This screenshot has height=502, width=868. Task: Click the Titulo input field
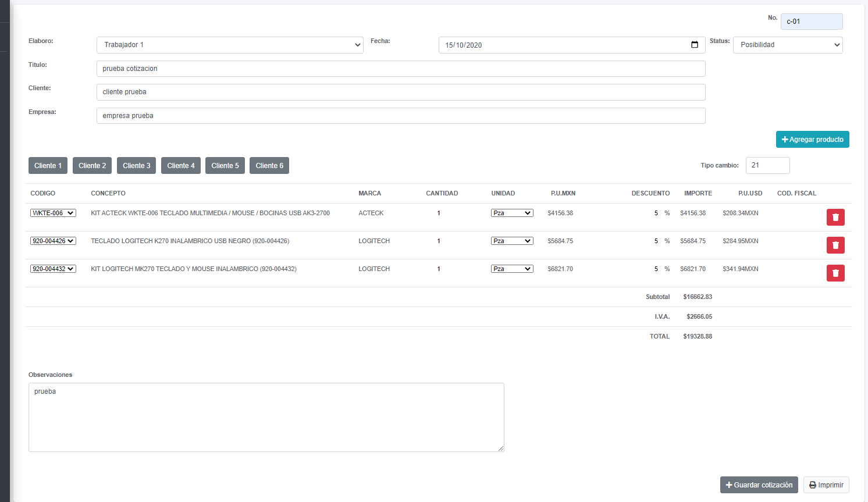(401, 69)
